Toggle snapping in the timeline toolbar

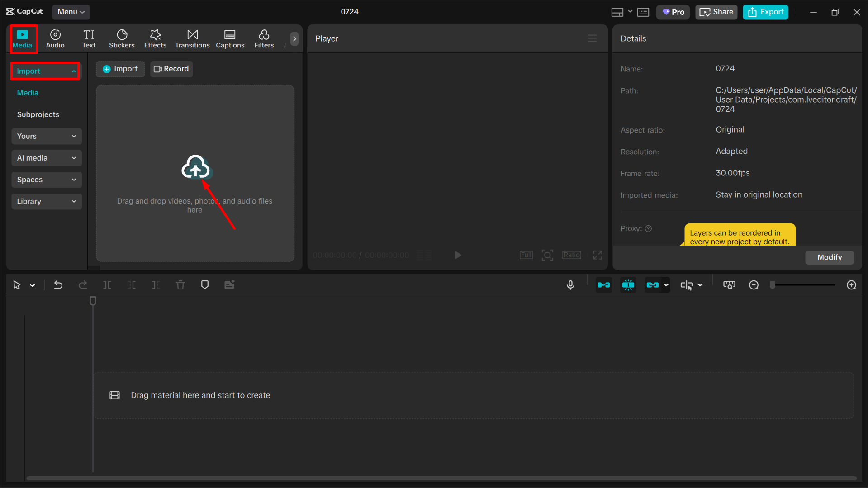tap(628, 285)
